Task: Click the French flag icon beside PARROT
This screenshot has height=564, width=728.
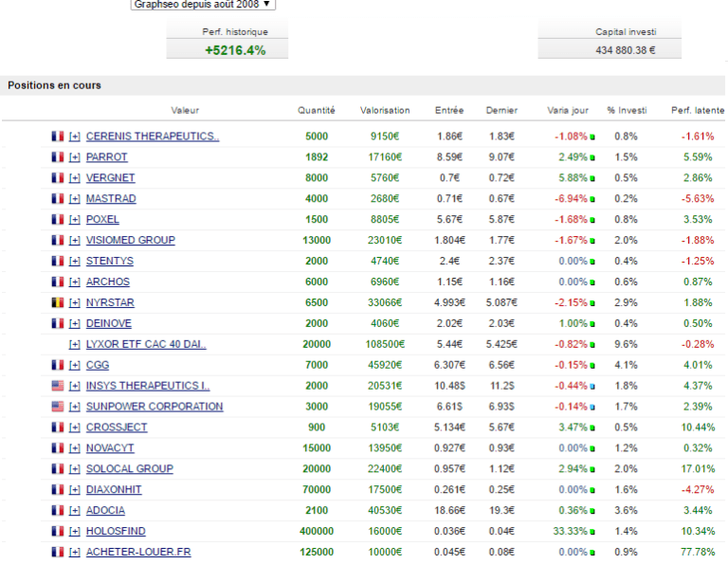Action: (58, 157)
